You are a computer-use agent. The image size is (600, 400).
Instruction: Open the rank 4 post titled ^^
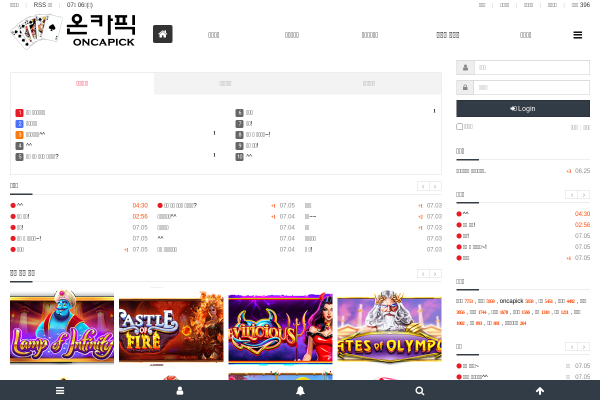coord(29,145)
